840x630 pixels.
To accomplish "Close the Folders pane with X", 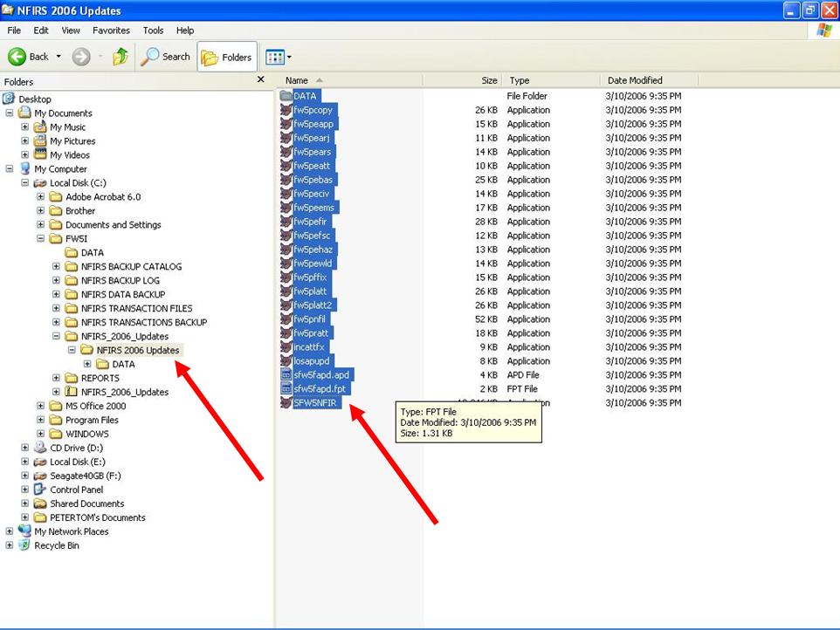I will [x=260, y=79].
